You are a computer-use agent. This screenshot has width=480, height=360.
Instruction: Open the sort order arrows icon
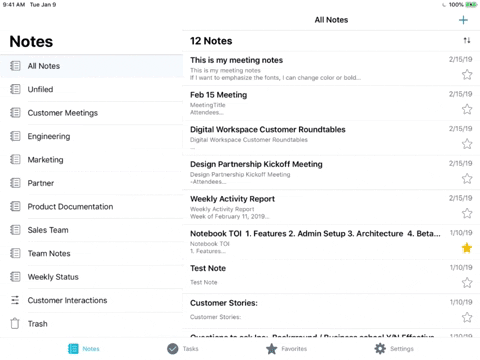click(x=467, y=41)
